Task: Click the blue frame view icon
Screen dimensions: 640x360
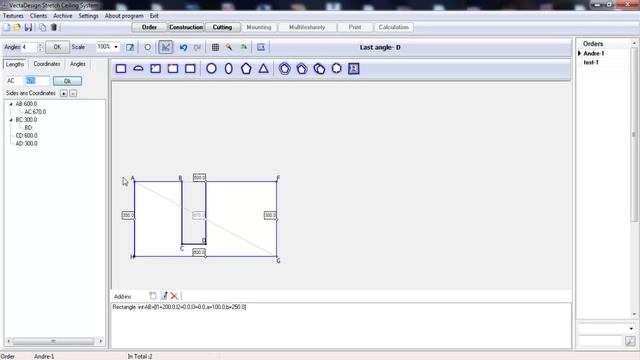Action: [x=261, y=47]
